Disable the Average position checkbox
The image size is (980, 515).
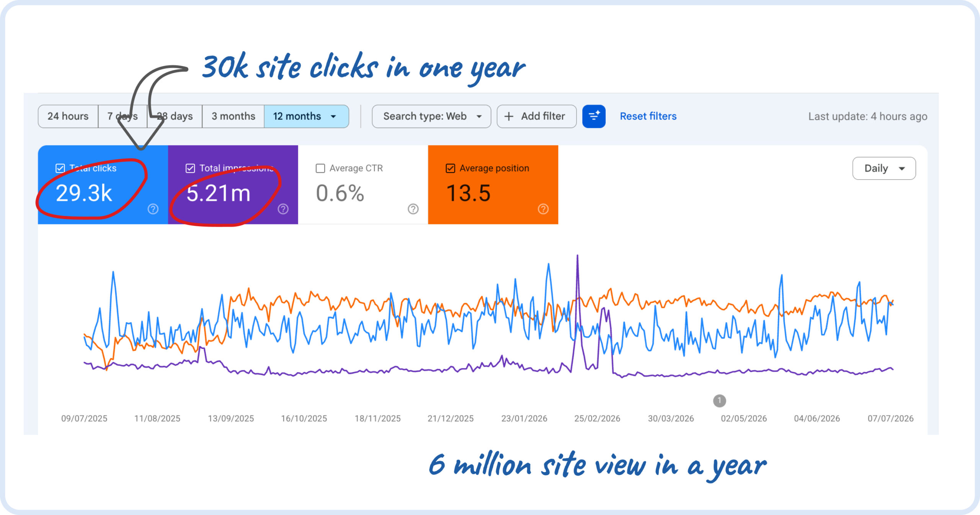(451, 168)
